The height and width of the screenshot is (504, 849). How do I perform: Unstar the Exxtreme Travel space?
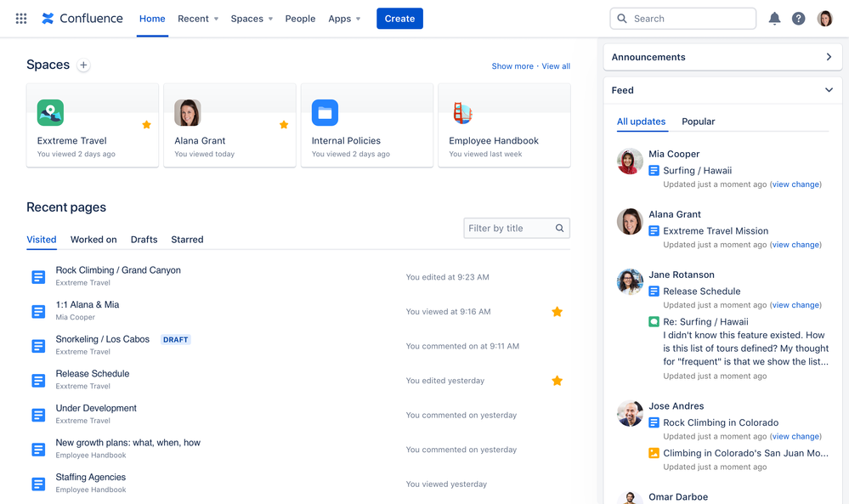(x=146, y=124)
